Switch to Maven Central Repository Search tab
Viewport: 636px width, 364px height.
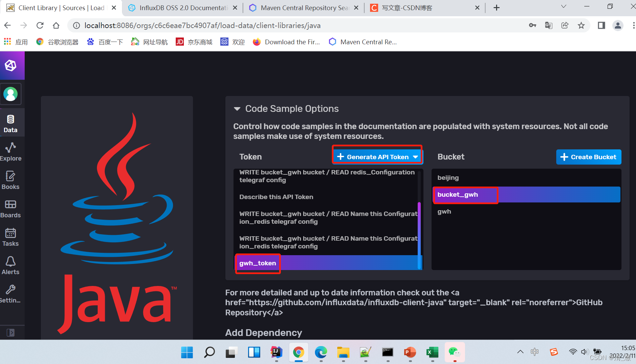(304, 8)
